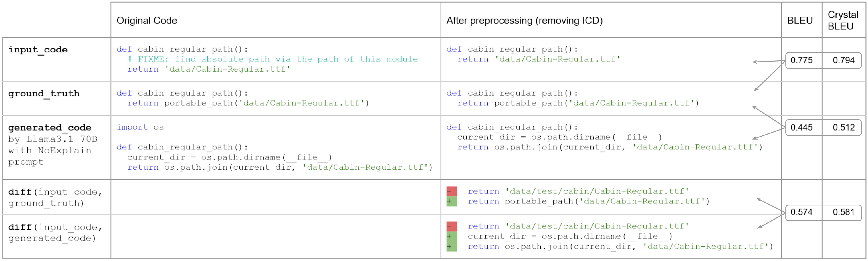Screen dimensions: 868x261
Task: Click the FIXME comment in the original code
Action: tap(273, 59)
